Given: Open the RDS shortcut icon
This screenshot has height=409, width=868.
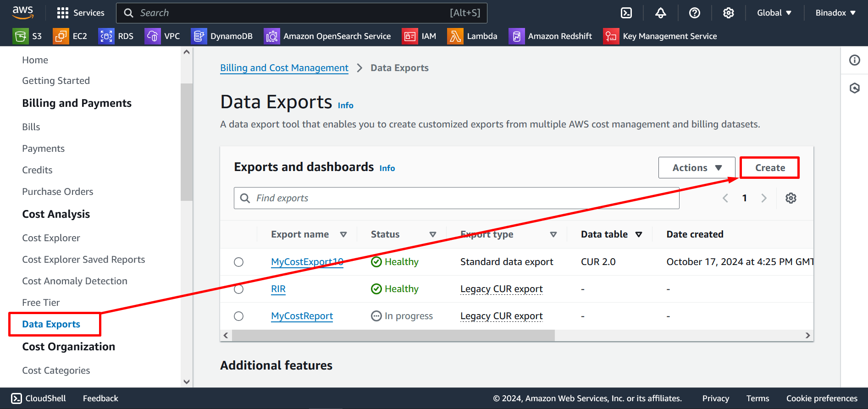Looking at the screenshot, I should [106, 36].
